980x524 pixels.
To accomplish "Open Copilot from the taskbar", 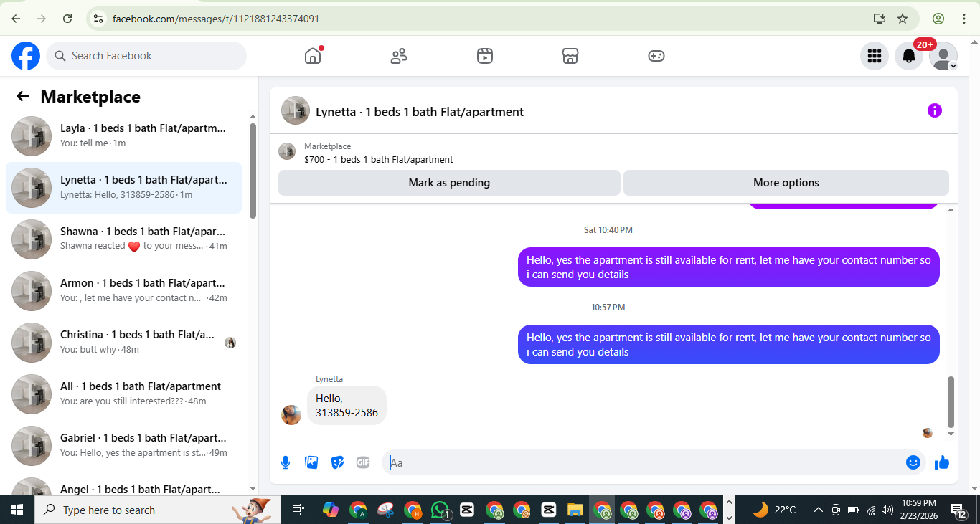I will [x=331, y=510].
